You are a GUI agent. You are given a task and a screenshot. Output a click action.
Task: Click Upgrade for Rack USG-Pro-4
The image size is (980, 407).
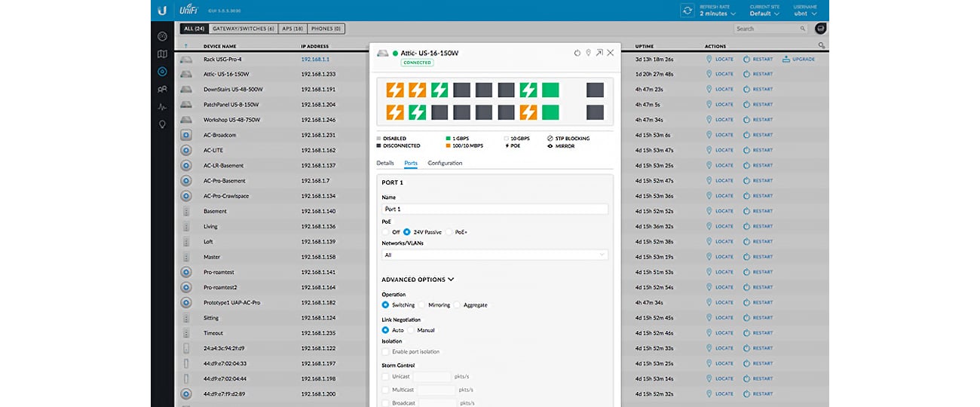point(799,59)
